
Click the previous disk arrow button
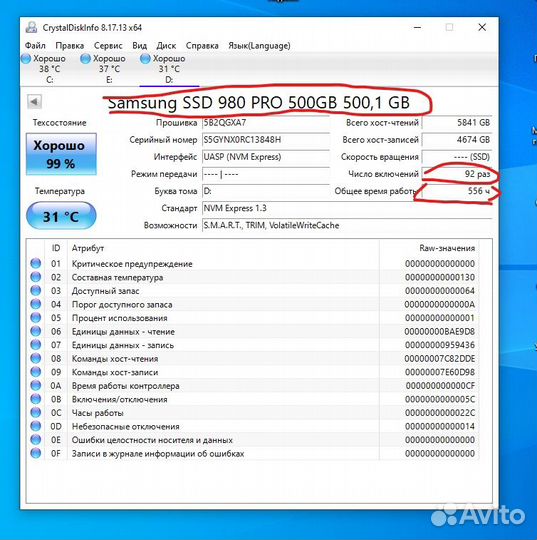[34, 102]
